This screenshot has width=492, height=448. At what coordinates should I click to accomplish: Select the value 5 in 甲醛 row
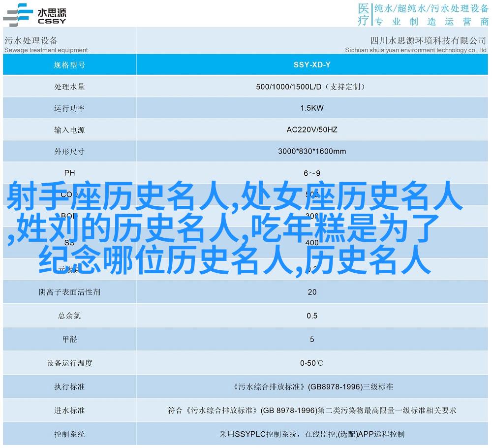pyautogui.click(x=312, y=339)
